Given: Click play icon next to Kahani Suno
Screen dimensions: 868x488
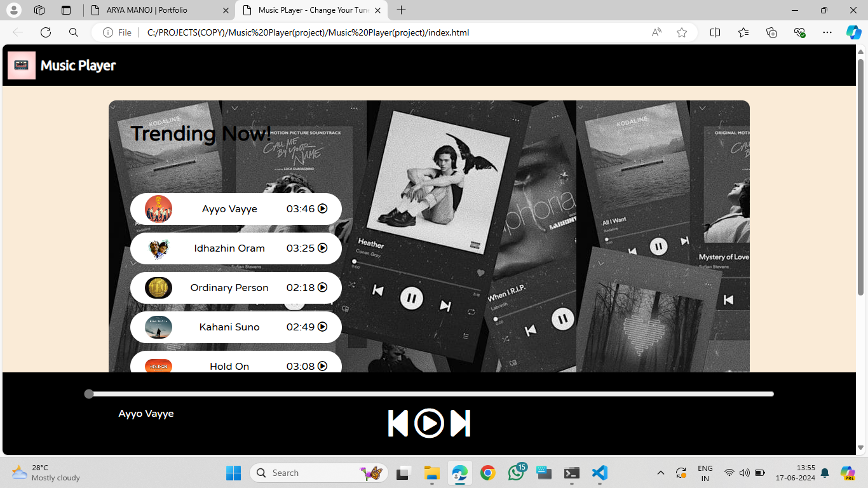Looking at the screenshot, I should [323, 327].
